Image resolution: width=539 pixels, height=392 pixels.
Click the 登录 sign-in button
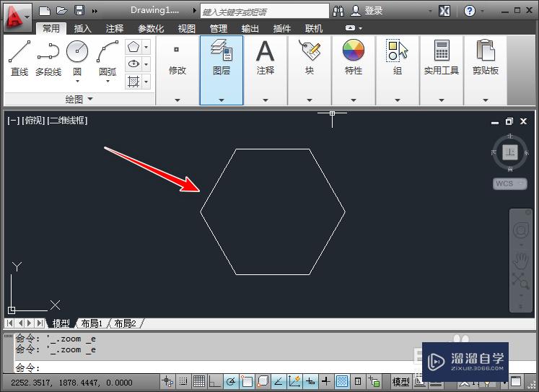click(x=367, y=11)
